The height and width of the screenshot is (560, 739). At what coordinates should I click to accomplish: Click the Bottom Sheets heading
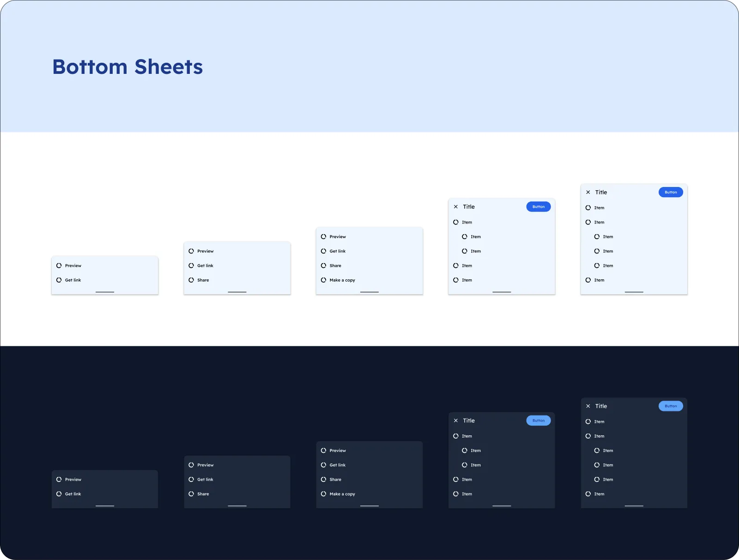coord(127,66)
